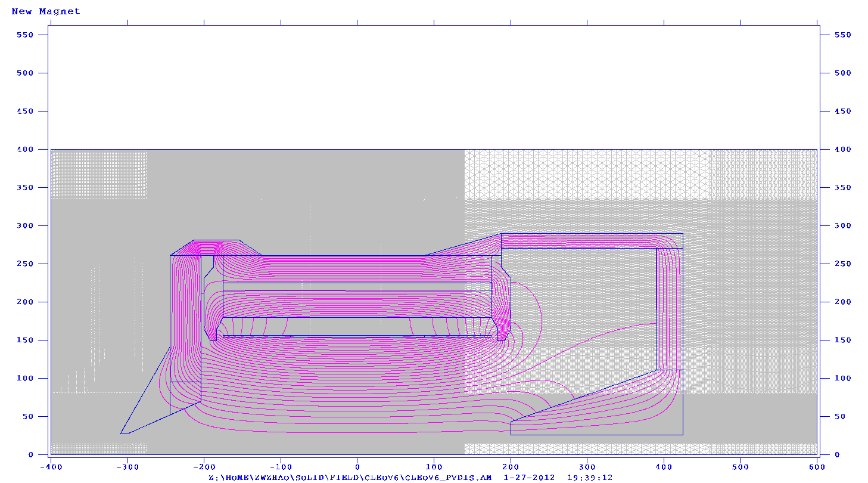The width and height of the screenshot is (868, 483).
Task: Click the left vertical axis label 150
Action: point(26,340)
